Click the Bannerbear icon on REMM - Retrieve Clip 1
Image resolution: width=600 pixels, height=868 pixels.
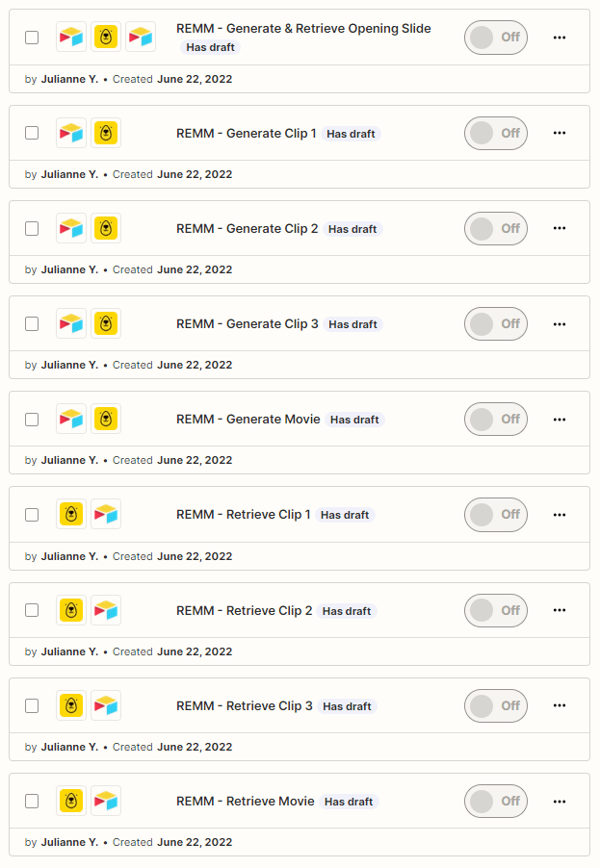click(x=70, y=514)
